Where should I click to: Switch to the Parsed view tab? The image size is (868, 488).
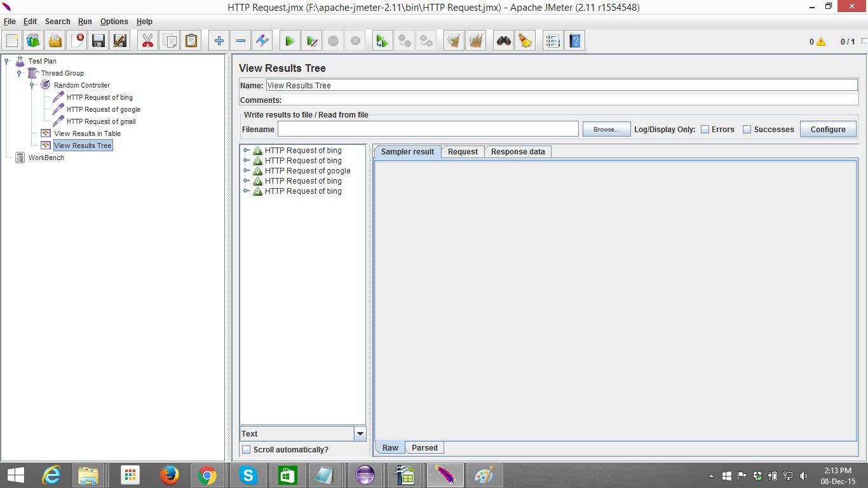click(424, 448)
